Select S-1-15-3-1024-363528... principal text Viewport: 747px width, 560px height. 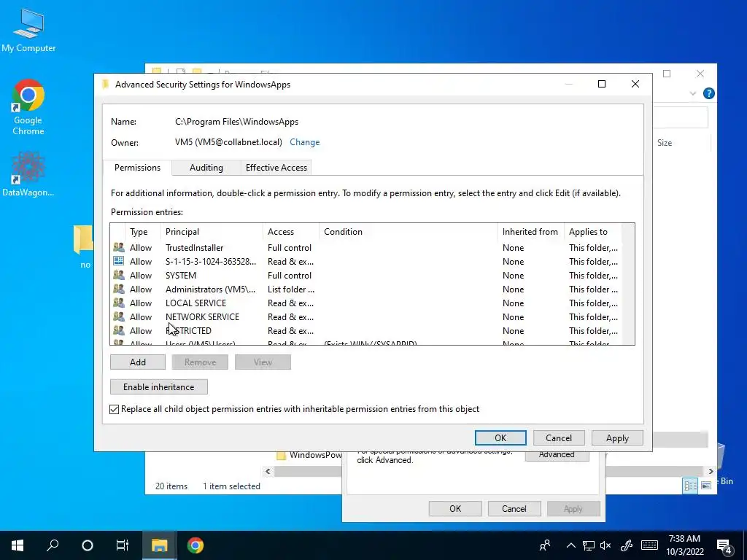pyautogui.click(x=211, y=262)
